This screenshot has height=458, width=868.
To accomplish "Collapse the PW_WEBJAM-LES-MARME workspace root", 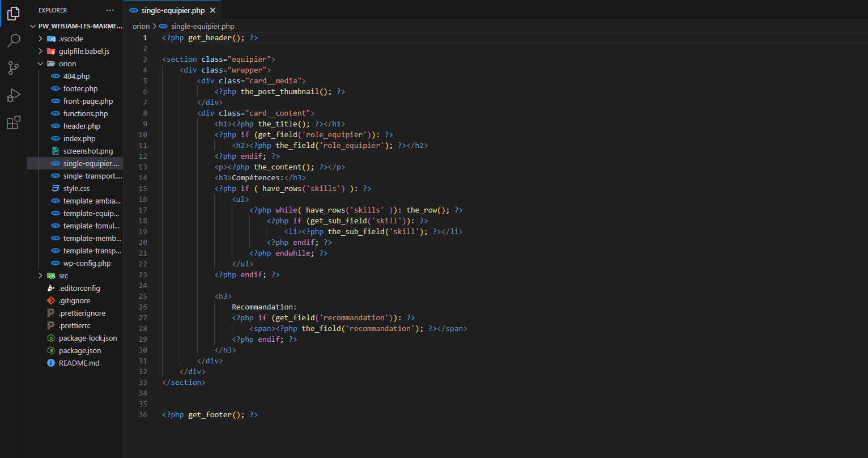I will [x=33, y=26].
